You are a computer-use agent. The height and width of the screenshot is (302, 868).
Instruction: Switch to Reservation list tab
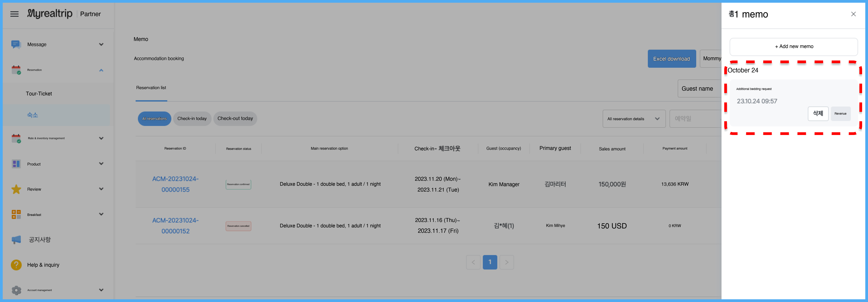click(151, 88)
